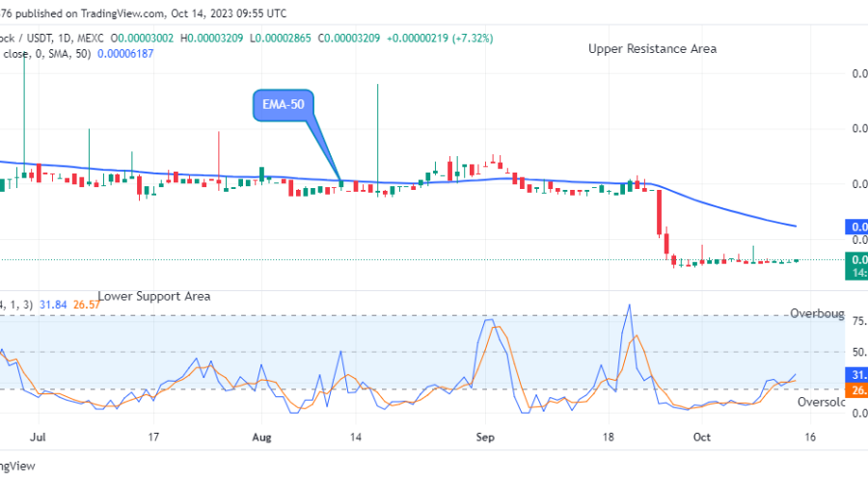Click the '16' date axis label
This screenshot has height=482, width=868.
pos(810,438)
